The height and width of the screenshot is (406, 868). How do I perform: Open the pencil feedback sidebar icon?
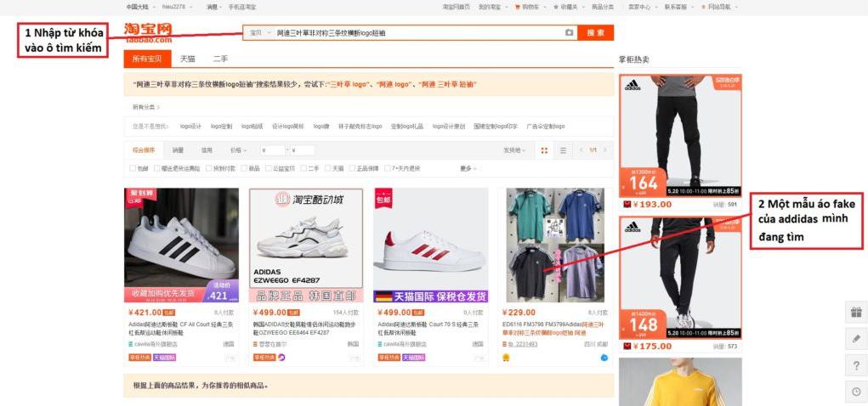point(856,339)
